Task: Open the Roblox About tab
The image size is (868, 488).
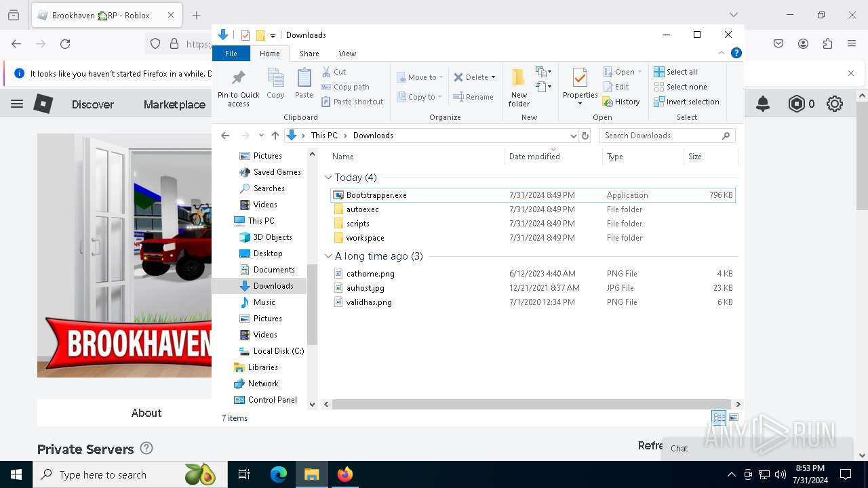Action: tap(146, 413)
